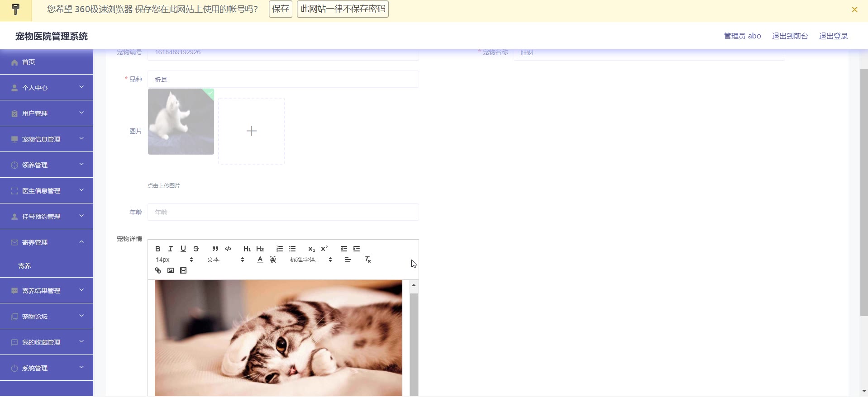Open the 文本 header style dropdown
This screenshot has height=397, width=868.
click(x=225, y=260)
